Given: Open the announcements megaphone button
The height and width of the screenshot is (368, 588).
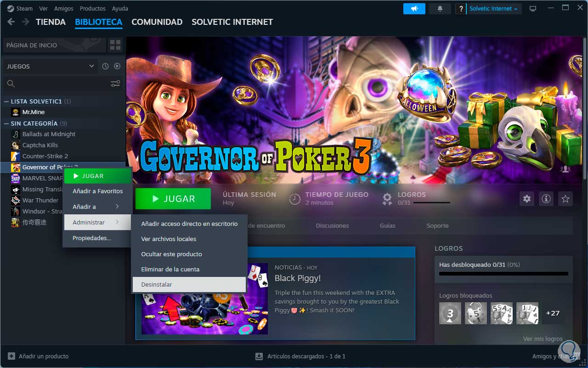Looking at the screenshot, I should (414, 8).
